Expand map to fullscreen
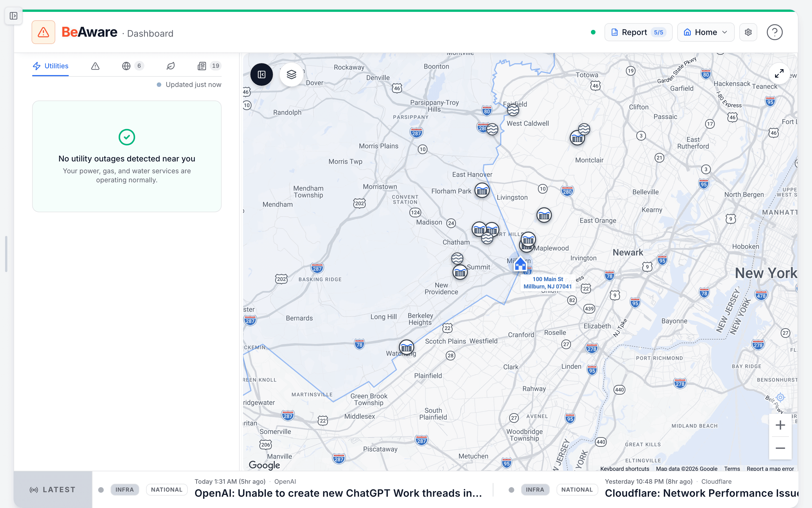Viewport: 812px width, 508px height. pyautogui.click(x=779, y=73)
